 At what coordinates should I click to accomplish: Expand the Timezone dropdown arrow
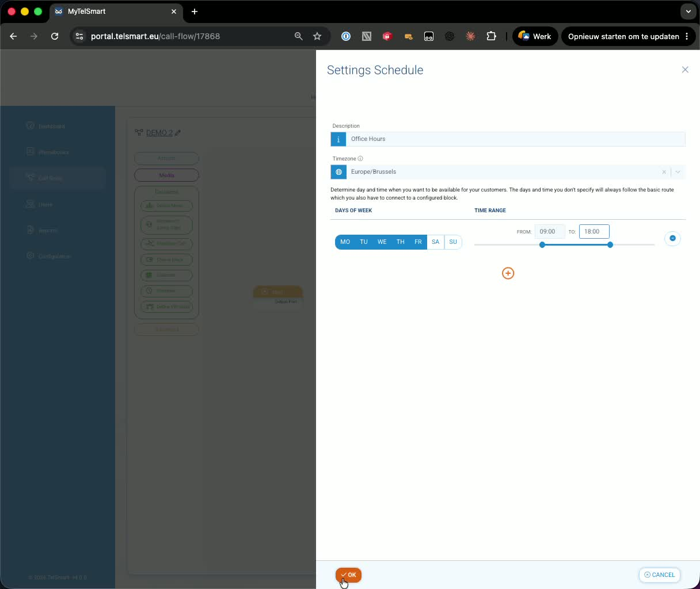[x=678, y=172]
